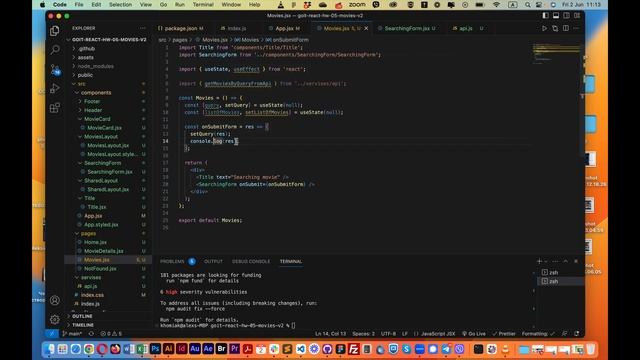Switch to the api.js tab
This screenshot has height=360, width=640.
coord(466,28)
